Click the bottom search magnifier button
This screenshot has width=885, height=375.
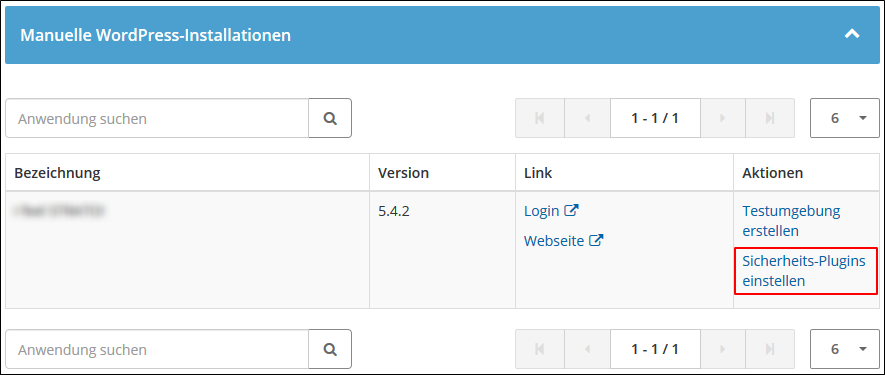[x=330, y=349]
